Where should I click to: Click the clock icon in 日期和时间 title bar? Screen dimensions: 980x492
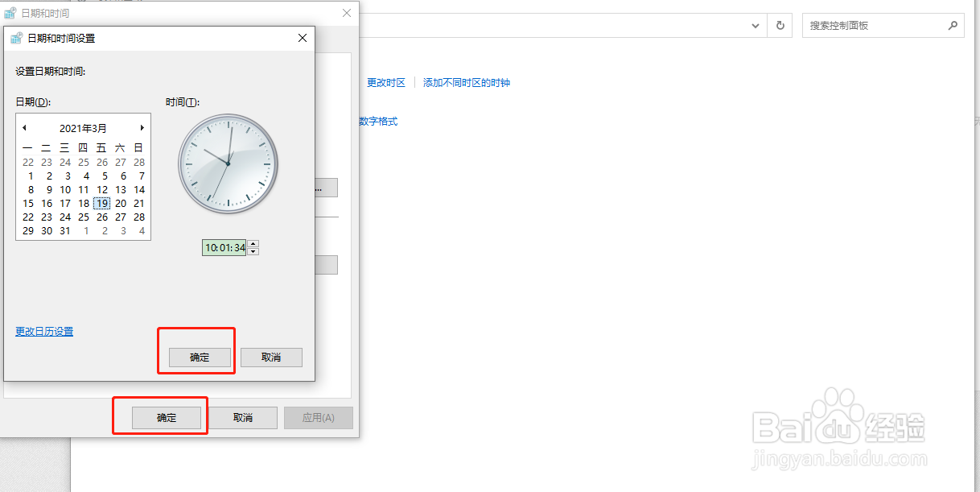point(11,12)
